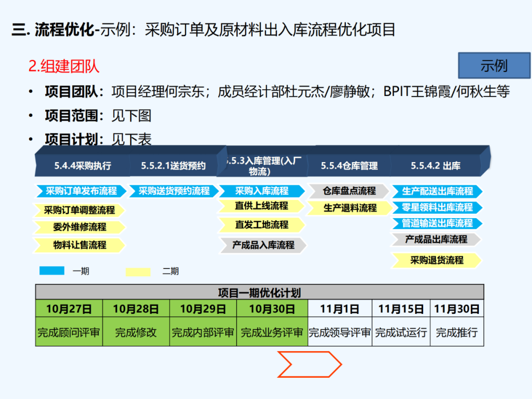532x399 pixels.
Task: Select the blue 一期 legend swatch
Action: [x=52, y=270]
